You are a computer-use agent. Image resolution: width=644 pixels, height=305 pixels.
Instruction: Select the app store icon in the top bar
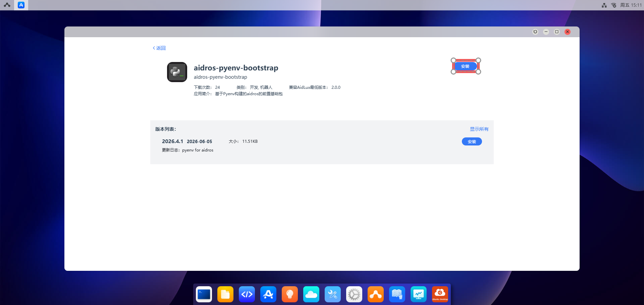21,5
